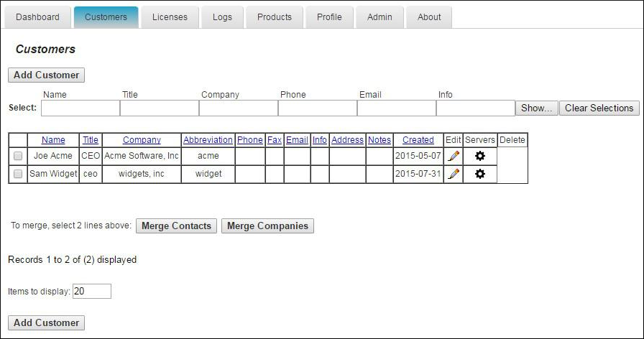Open servers gear for Sam Widget
644x339 pixels.
(x=480, y=174)
